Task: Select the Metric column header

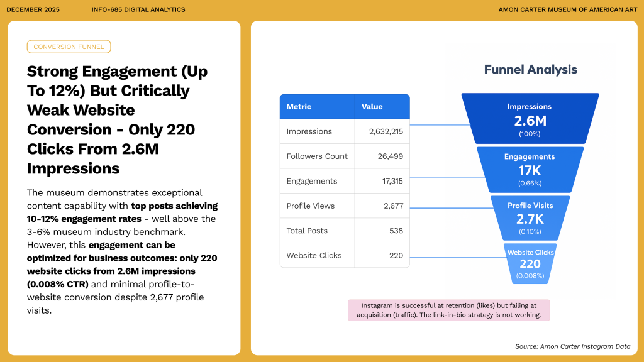Action: [299, 107]
